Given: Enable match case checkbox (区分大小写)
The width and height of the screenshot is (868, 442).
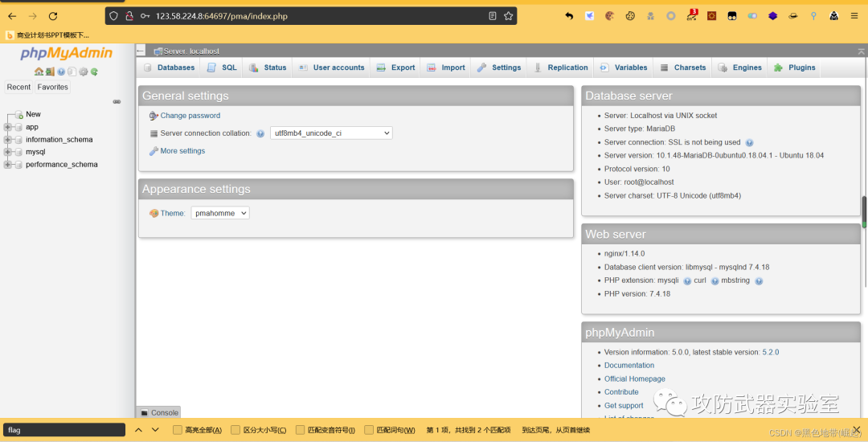Looking at the screenshot, I should point(235,430).
